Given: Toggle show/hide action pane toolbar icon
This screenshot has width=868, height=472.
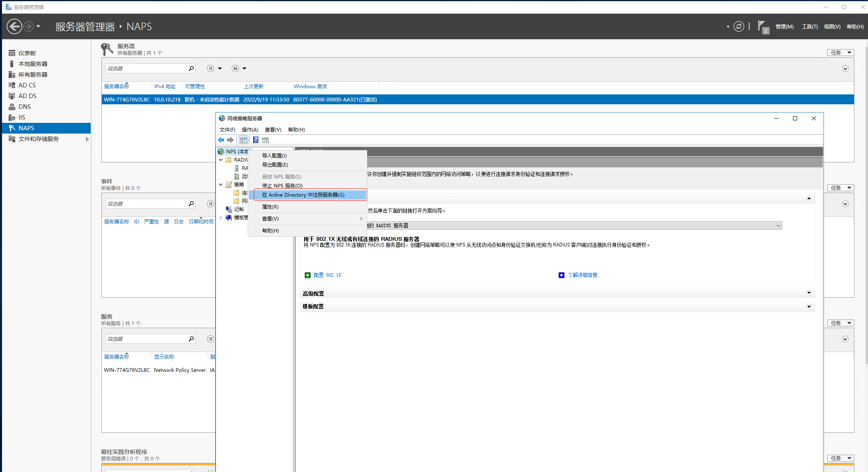Looking at the screenshot, I should (265, 140).
